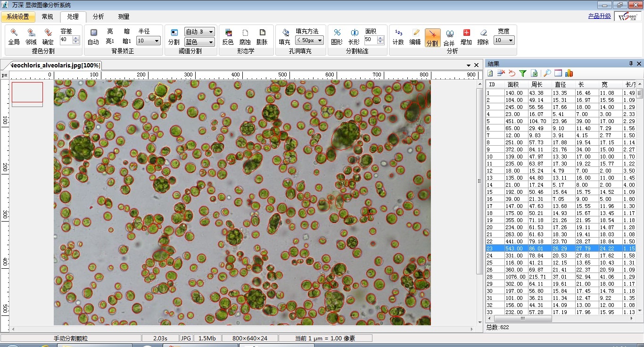Click the 亮 bright background button
The image size is (644, 347).
pyautogui.click(x=110, y=31)
